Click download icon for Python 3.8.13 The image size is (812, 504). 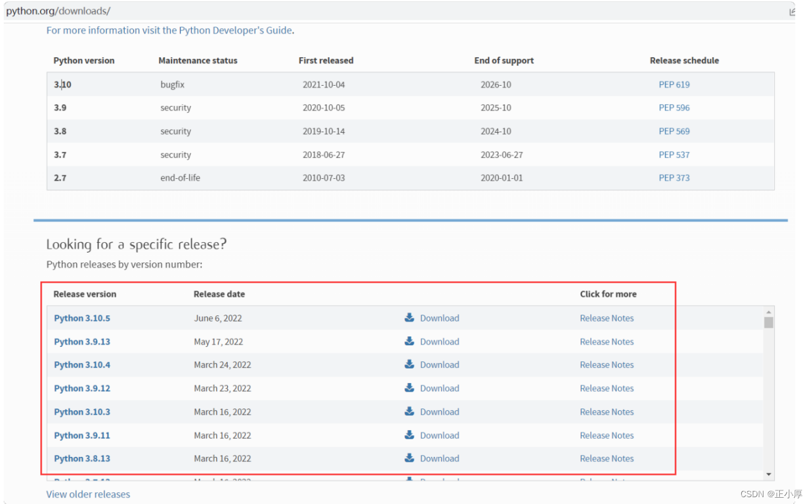click(x=409, y=458)
